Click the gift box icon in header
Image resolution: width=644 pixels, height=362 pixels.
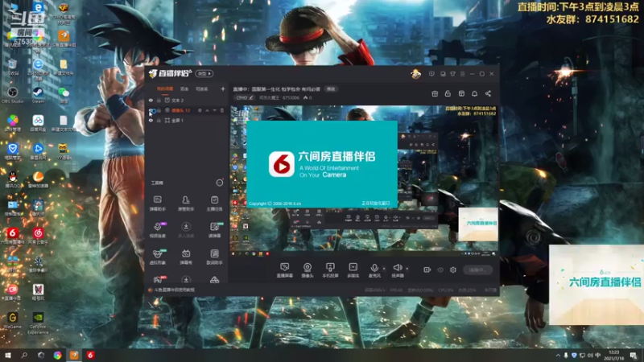435,93
